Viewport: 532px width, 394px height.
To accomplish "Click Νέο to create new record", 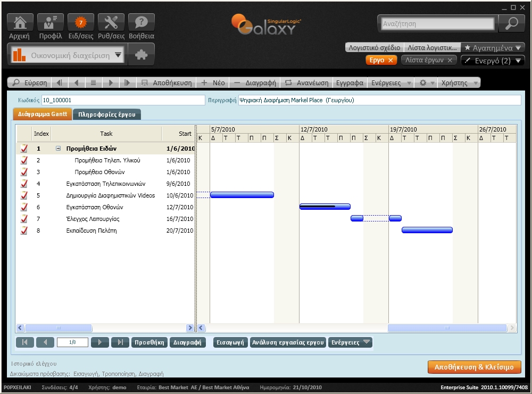I will pyautogui.click(x=213, y=83).
